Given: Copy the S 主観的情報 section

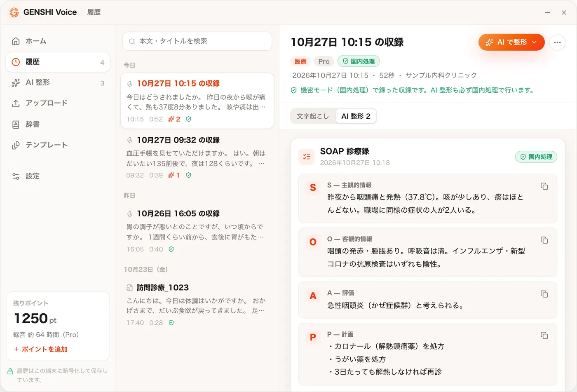Looking at the screenshot, I should (x=544, y=186).
